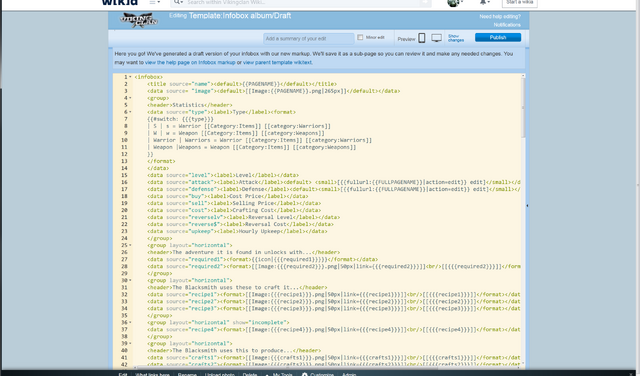Click the Warrior | Warriors switch case line
This screenshot has height=376, width=640.
[260, 140]
